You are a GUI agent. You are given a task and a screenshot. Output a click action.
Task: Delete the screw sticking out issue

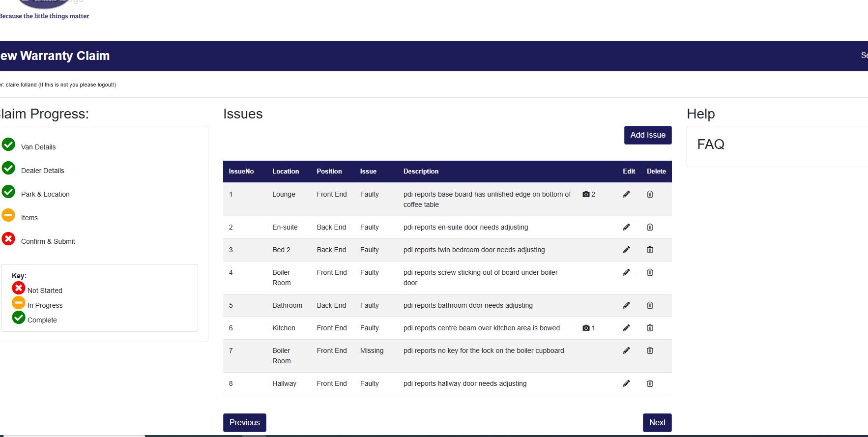[650, 272]
